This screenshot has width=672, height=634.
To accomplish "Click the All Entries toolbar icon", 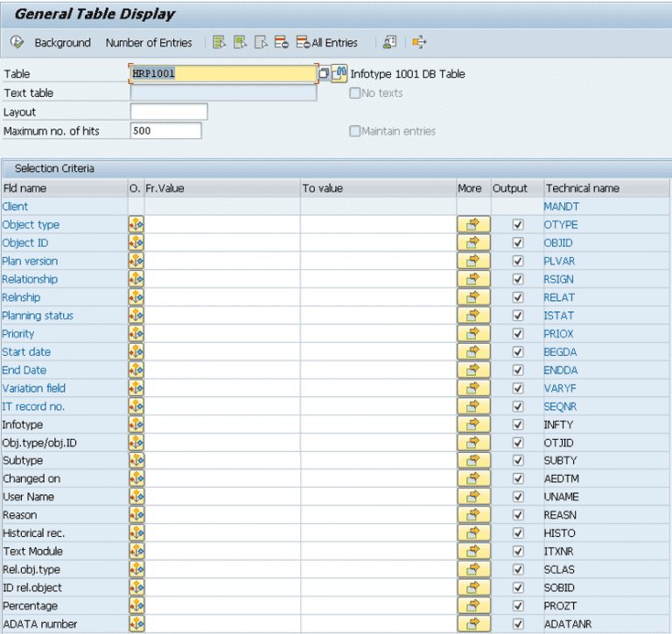I will pyautogui.click(x=327, y=42).
